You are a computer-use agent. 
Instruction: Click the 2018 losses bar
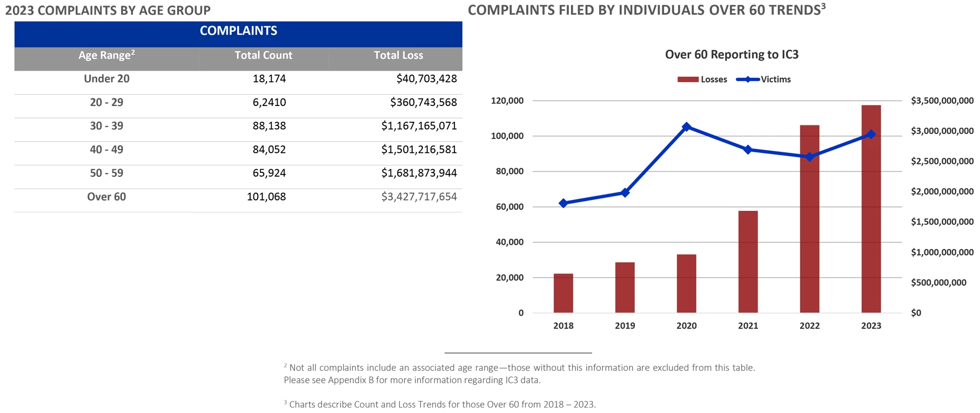click(x=563, y=293)
